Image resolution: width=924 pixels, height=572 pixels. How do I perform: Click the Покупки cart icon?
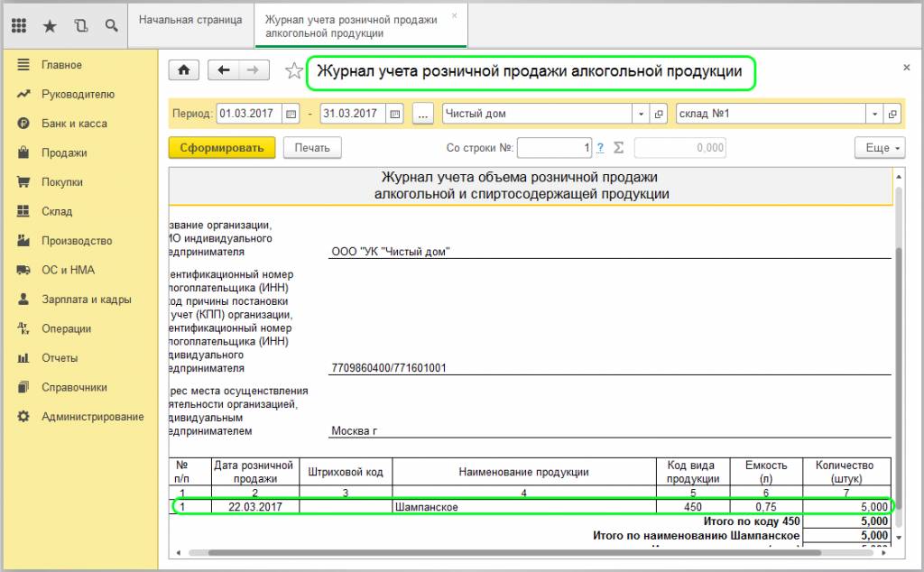pos(23,182)
